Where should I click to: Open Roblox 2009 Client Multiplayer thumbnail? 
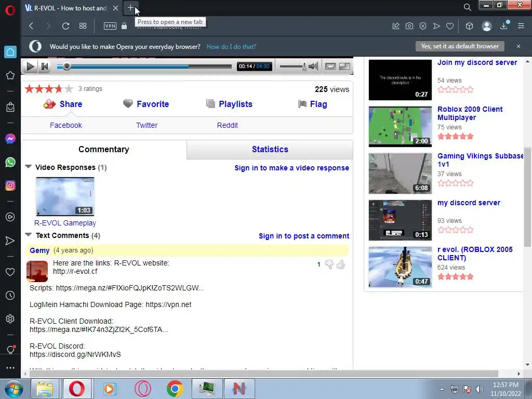[x=401, y=127]
